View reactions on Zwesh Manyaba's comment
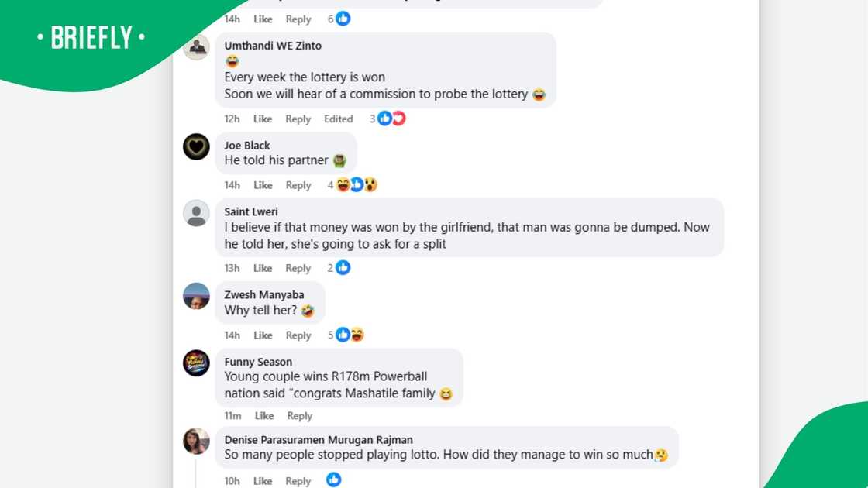This screenshot has width=868, height=488. coord(346,335)
